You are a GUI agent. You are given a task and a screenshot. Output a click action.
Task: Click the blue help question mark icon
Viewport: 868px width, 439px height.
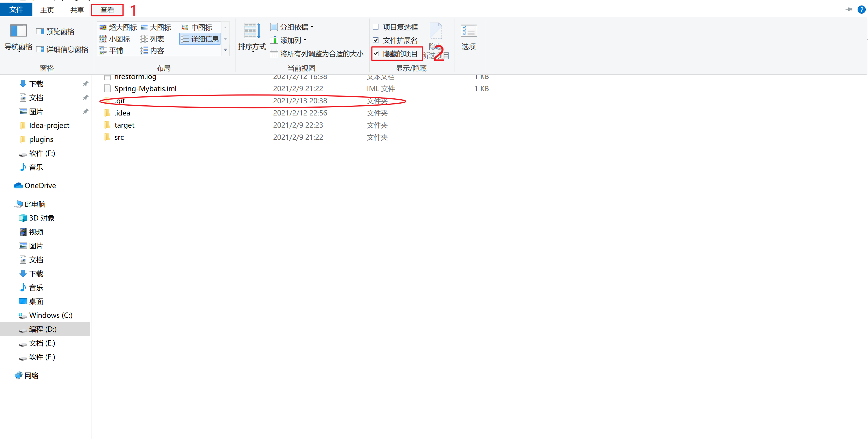pos(861,10)
